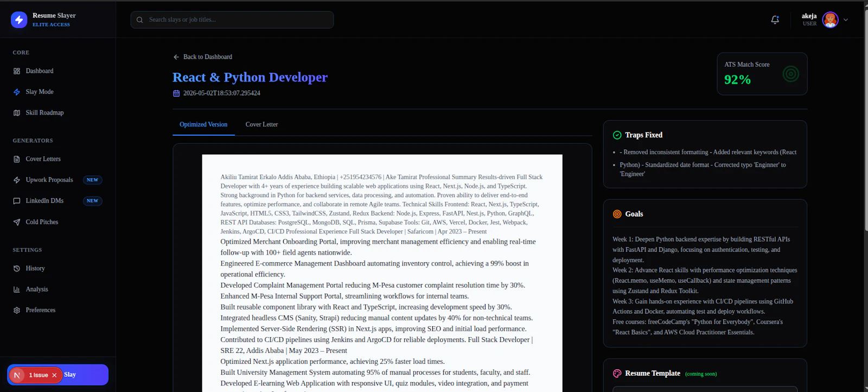Switch to the Cover Letter tab
This screenshot has width=868, height=392.
[261, 124]
